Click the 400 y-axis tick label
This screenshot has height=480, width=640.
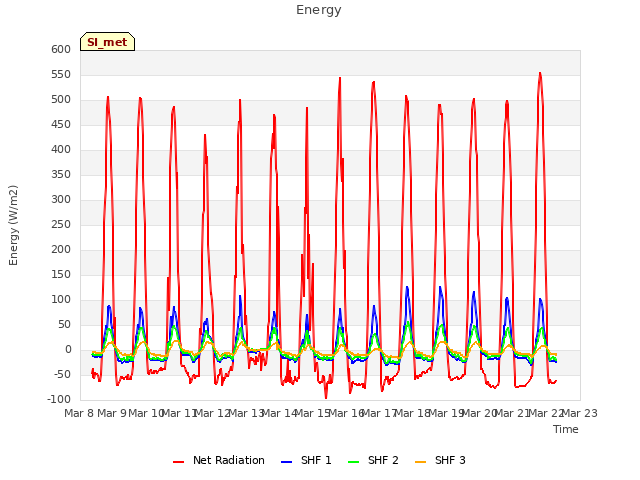pos(61,150)
